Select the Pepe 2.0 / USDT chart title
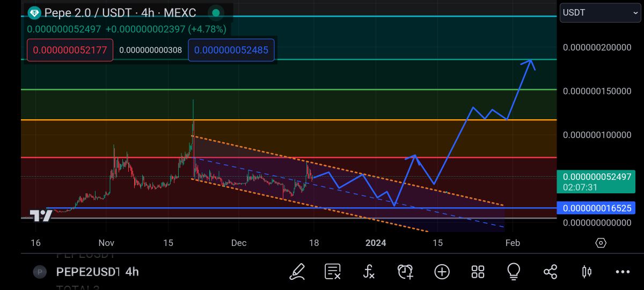The image size is (644, 290). tap(120, 12)
